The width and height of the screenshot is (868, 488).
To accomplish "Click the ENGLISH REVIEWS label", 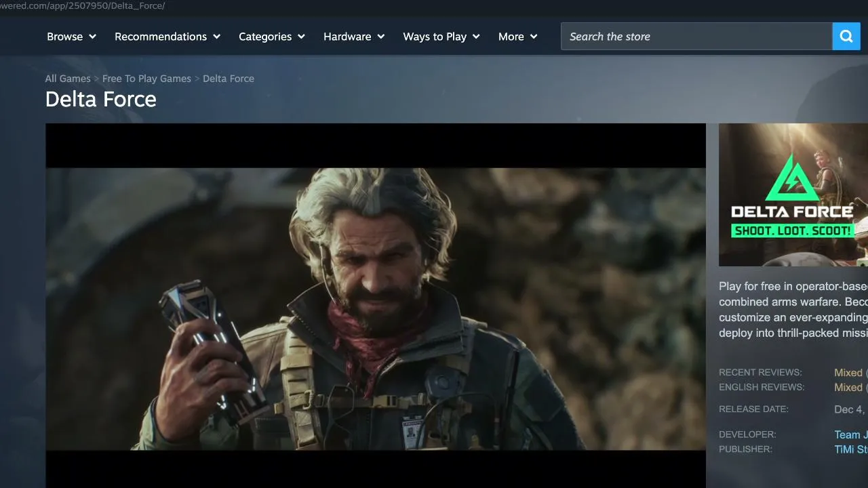I will 762,388.
